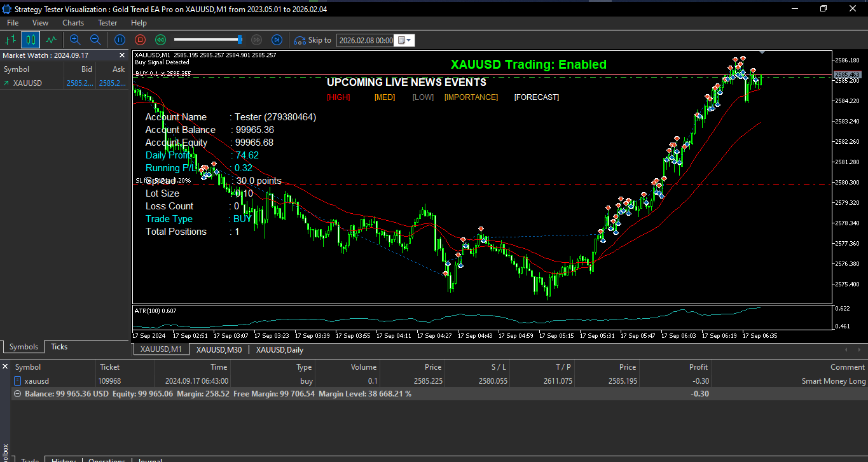Zoom in on the chart
This screenshot has width=868, height=462.
75,40
